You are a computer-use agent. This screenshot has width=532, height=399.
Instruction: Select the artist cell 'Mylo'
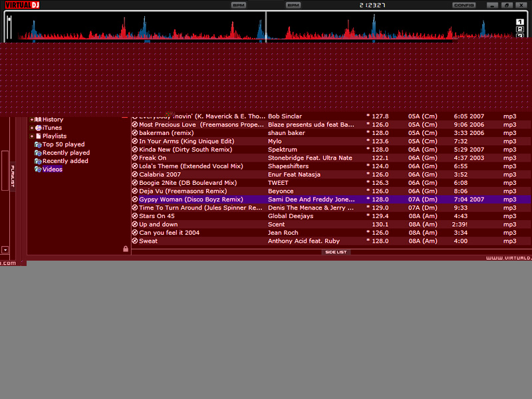(275, 141)
